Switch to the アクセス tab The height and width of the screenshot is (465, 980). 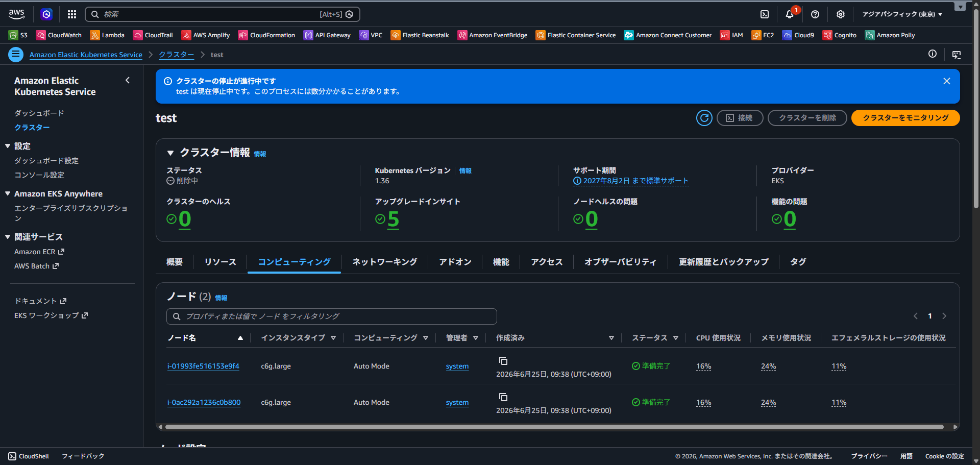(547, 262)
